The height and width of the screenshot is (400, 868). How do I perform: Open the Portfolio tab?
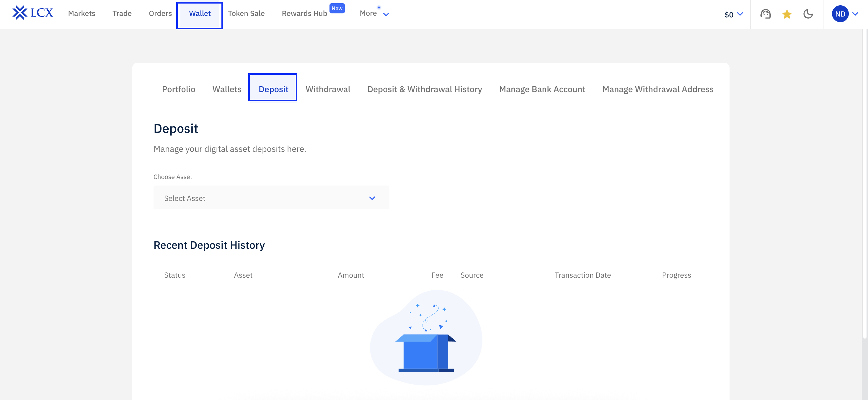click(x=179, y=89)
